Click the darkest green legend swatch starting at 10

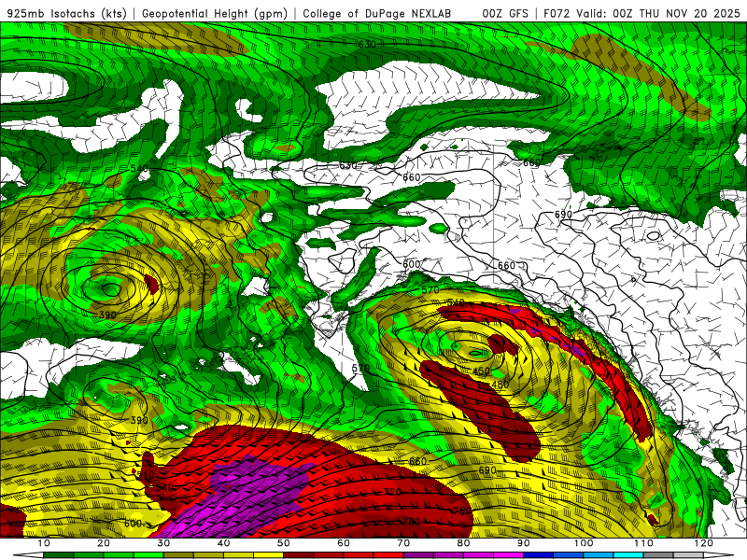pos(58,555)
